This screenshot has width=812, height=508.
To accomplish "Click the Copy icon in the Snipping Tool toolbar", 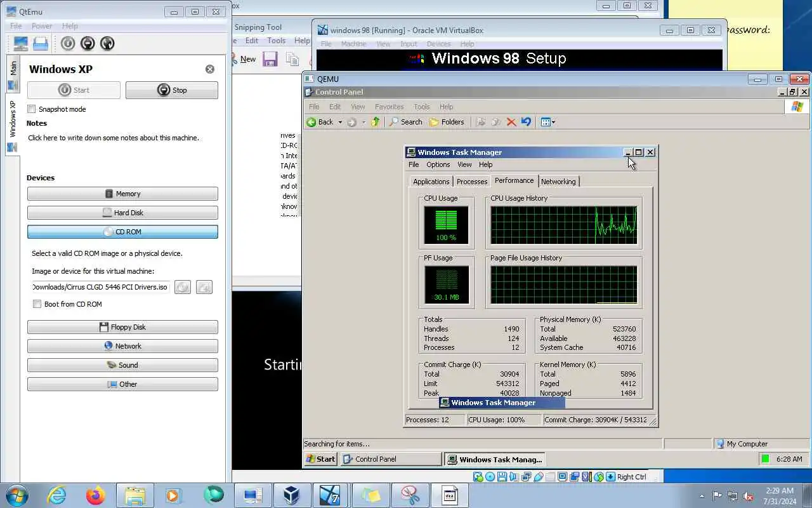I will [x=292, y=59].
